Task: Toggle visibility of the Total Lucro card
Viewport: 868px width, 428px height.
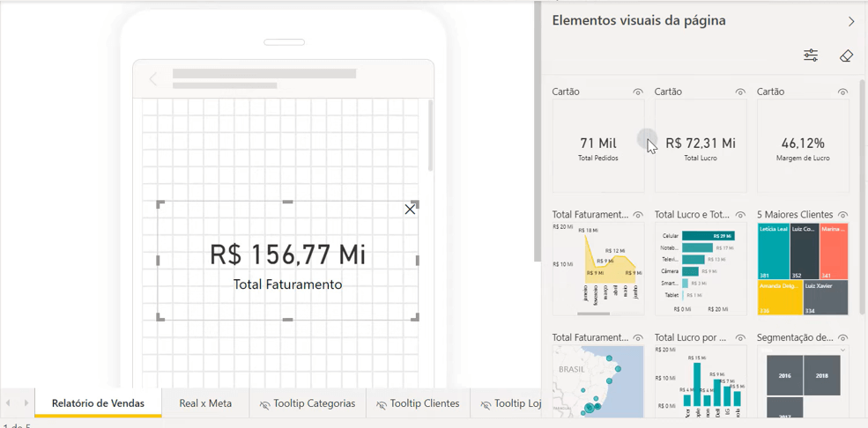Action: [x=740, y=92]
